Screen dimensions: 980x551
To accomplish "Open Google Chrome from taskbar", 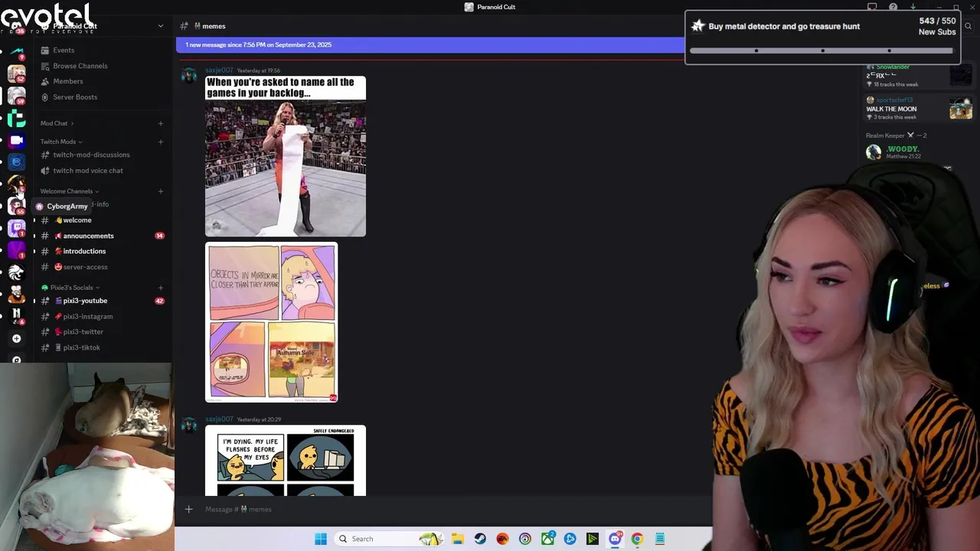I will tap(637, 539).
